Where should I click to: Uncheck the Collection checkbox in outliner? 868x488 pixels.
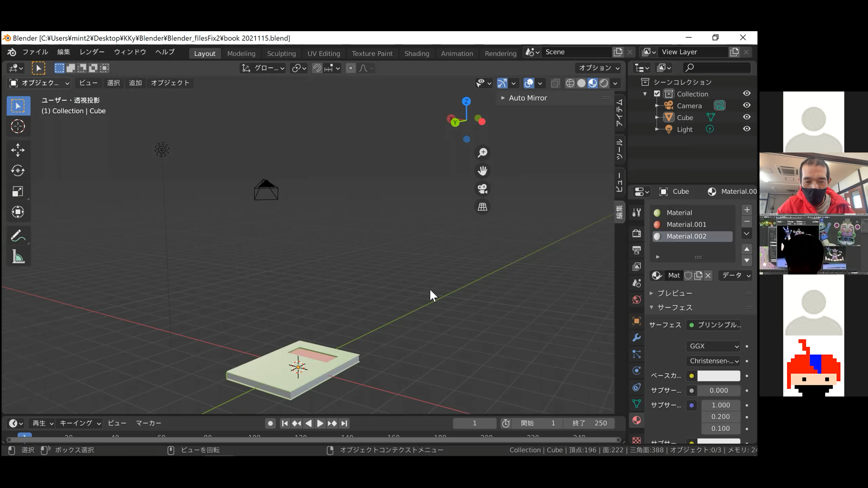657,94
